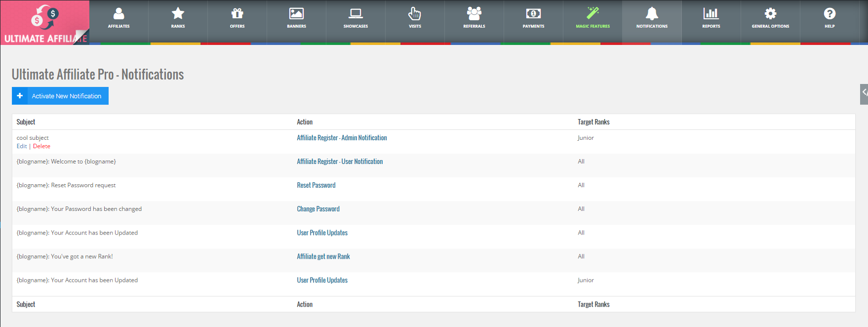Click '{blogname}: Reset Password request' subject
Screen dimensions: 868x327
tap(66, 185)
